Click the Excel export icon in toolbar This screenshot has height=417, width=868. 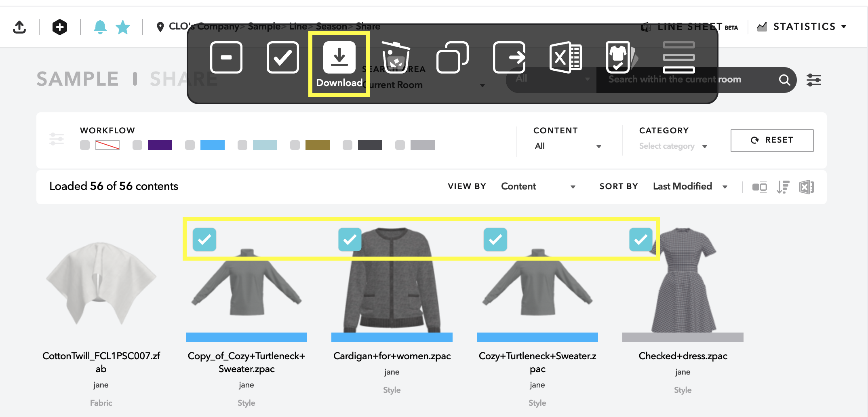pyautogui.click(x=566, y=57)
